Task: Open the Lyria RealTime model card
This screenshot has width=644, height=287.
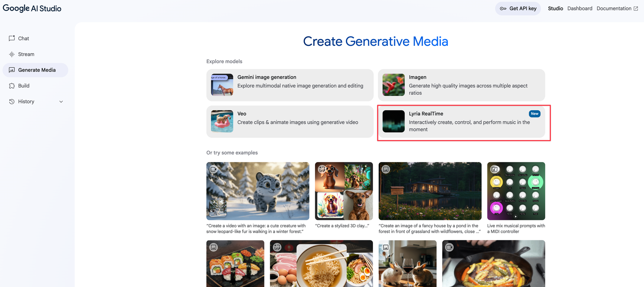Action: [461, 122]
